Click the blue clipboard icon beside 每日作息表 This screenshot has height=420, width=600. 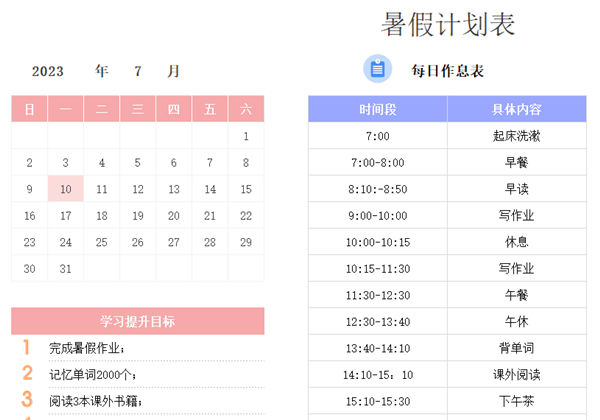point(377,69)
